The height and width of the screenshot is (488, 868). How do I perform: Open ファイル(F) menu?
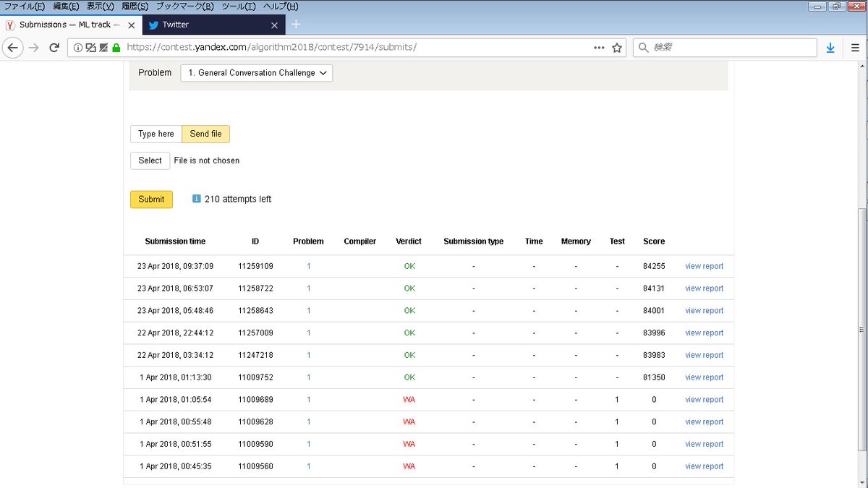(25, 7)
